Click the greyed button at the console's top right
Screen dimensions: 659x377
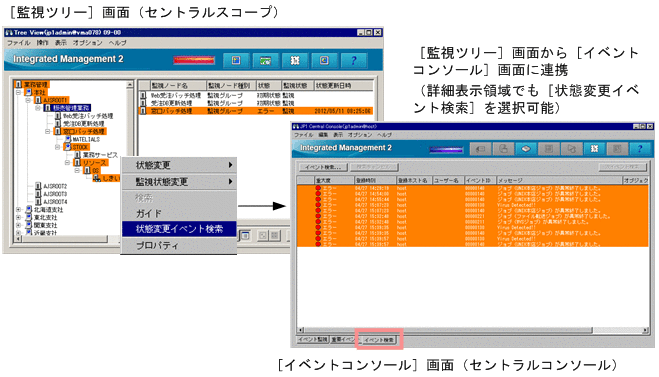tap(622, 167)
